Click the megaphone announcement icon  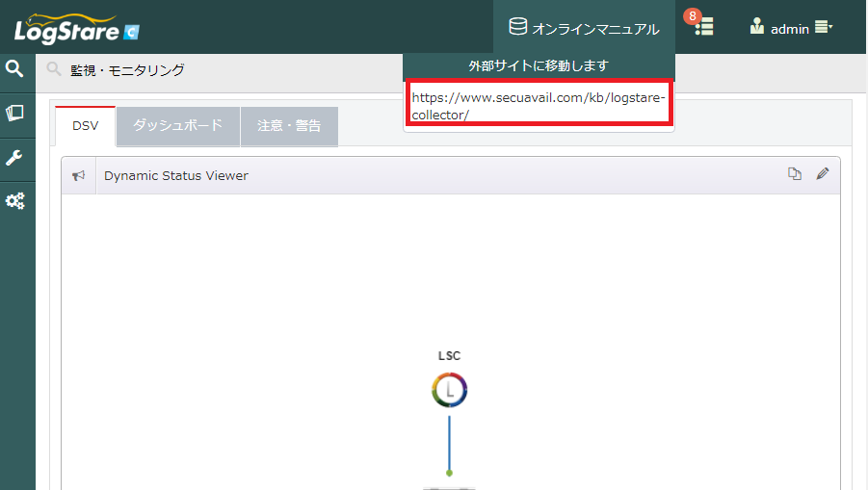tap(79, 175)
